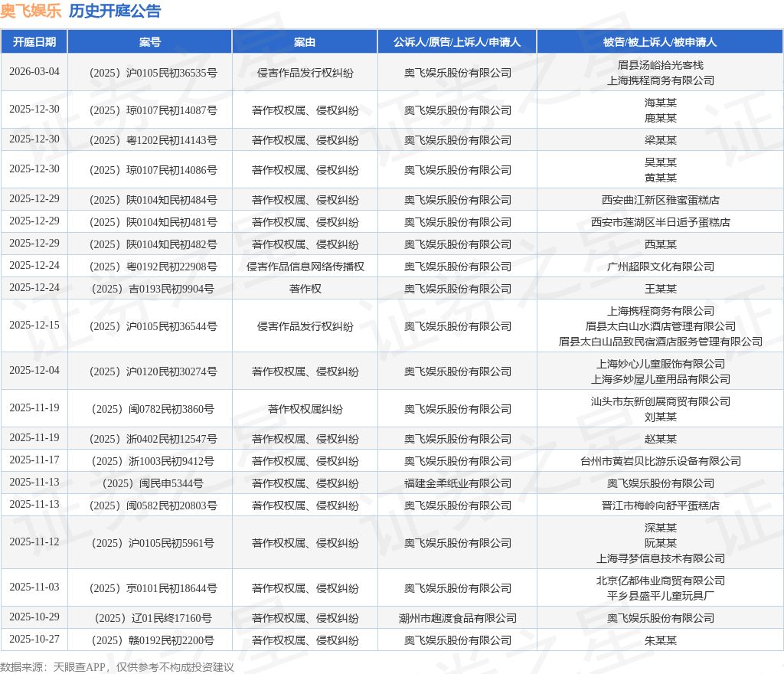784x674 pixels.
Task: Click case number 粤0192民初22908号
Action: (153, 267)
